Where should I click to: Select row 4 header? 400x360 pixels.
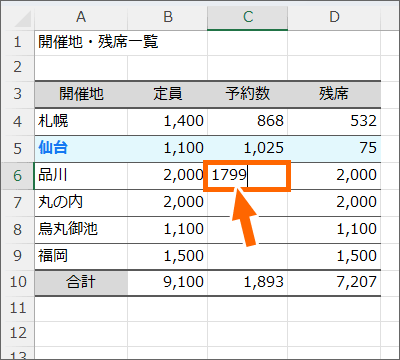point(18,122)
